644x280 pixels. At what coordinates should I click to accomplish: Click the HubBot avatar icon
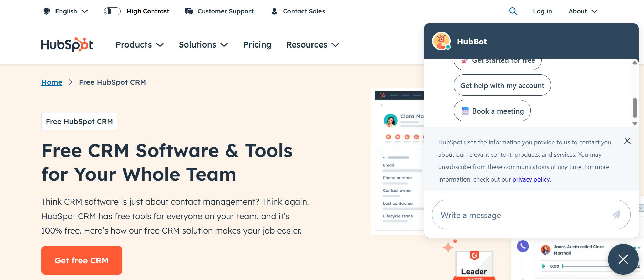441,41
